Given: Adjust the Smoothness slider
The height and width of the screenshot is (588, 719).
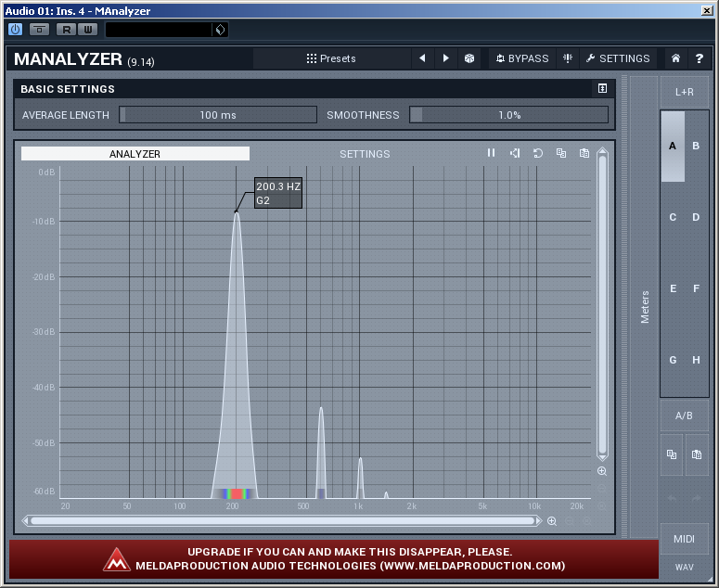Looking at the screenshot, I should pos(509,115).
